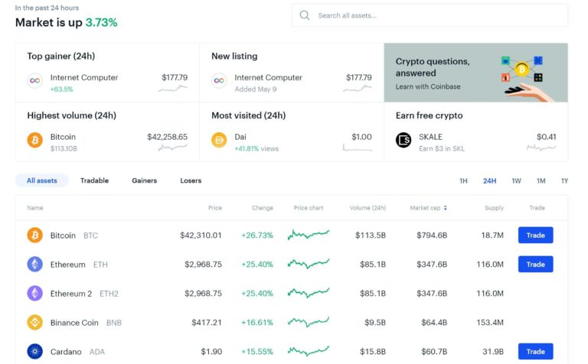Select the 24H time range
The width and height of the screenshot is (588, 364).
(489, 181)
